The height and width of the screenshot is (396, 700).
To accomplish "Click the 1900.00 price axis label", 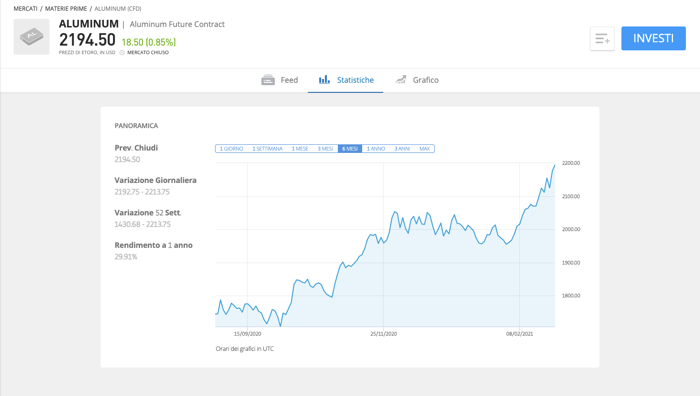I will tap(571, 263).
